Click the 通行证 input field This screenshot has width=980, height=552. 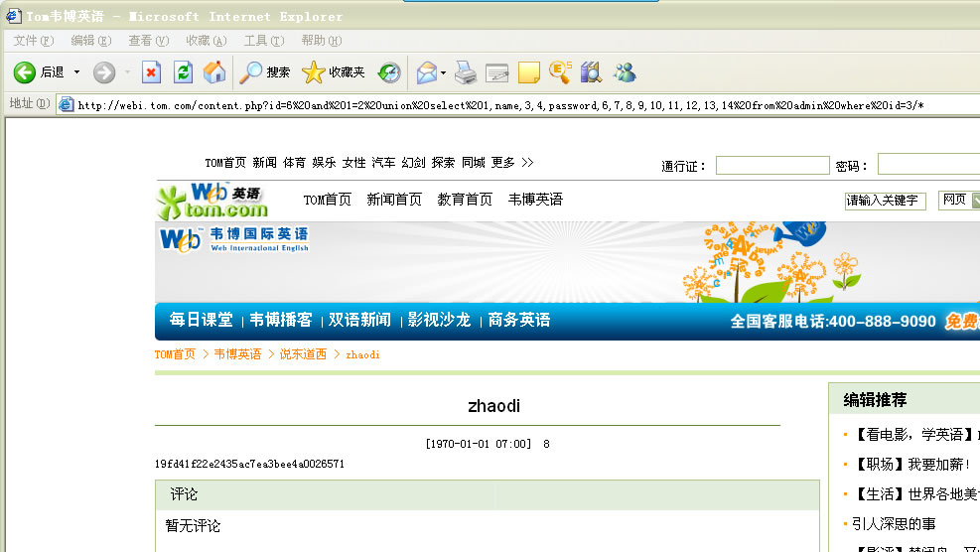pos(772,166)
